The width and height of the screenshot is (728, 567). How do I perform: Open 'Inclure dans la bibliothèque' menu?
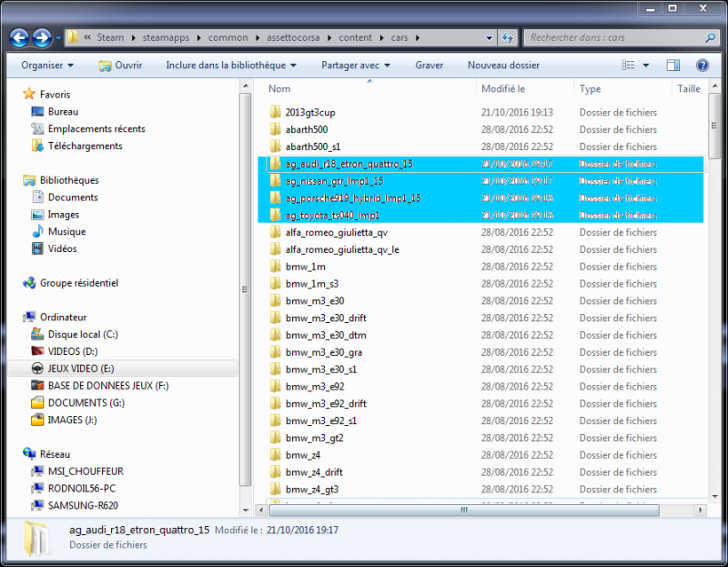231,65
